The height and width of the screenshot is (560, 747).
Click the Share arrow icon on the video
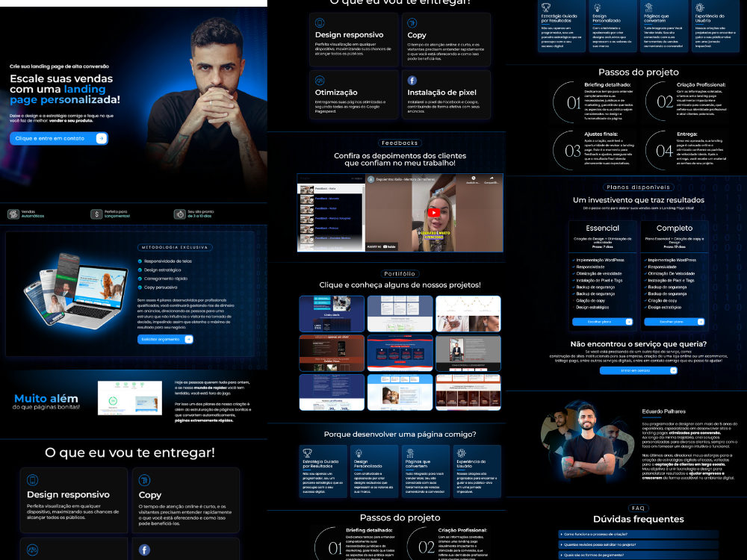click(492, 180)
